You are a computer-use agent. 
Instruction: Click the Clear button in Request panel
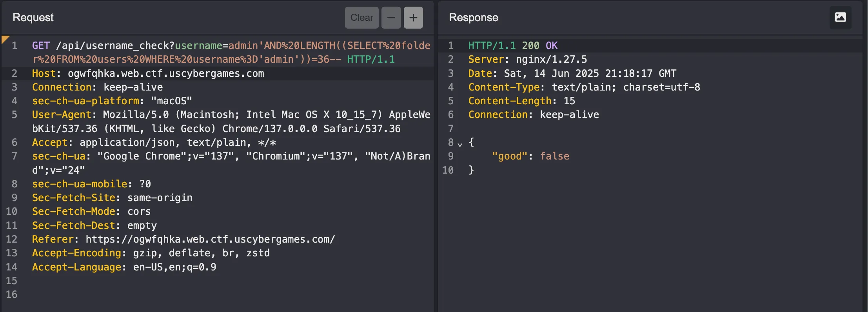pyautogui.click(x=361, y=18)
